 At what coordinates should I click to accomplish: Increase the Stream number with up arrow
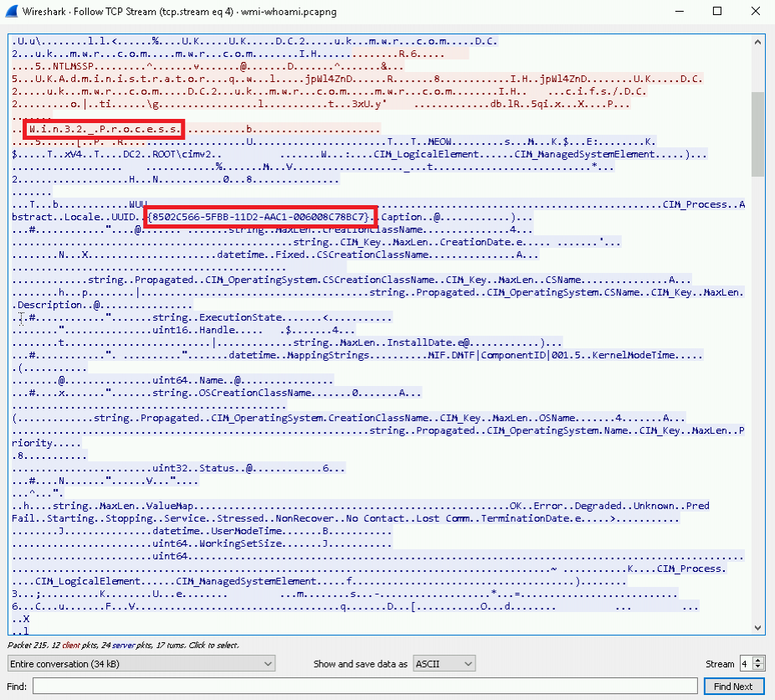click(759, 660)
